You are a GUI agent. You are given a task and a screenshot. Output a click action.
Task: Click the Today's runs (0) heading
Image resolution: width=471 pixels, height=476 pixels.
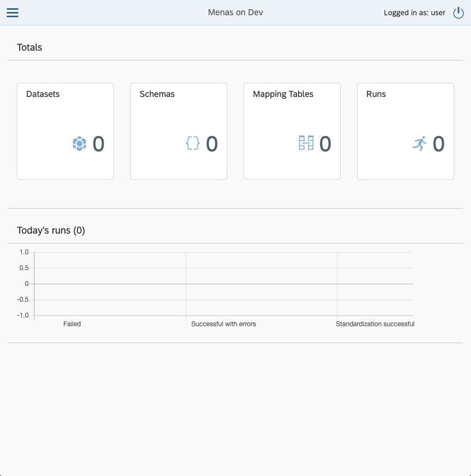point(51,230)
